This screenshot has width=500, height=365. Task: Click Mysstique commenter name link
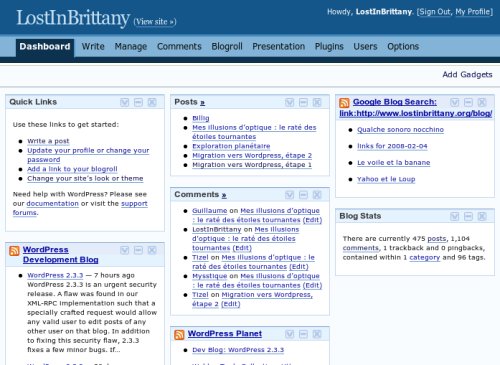point(210,276)
